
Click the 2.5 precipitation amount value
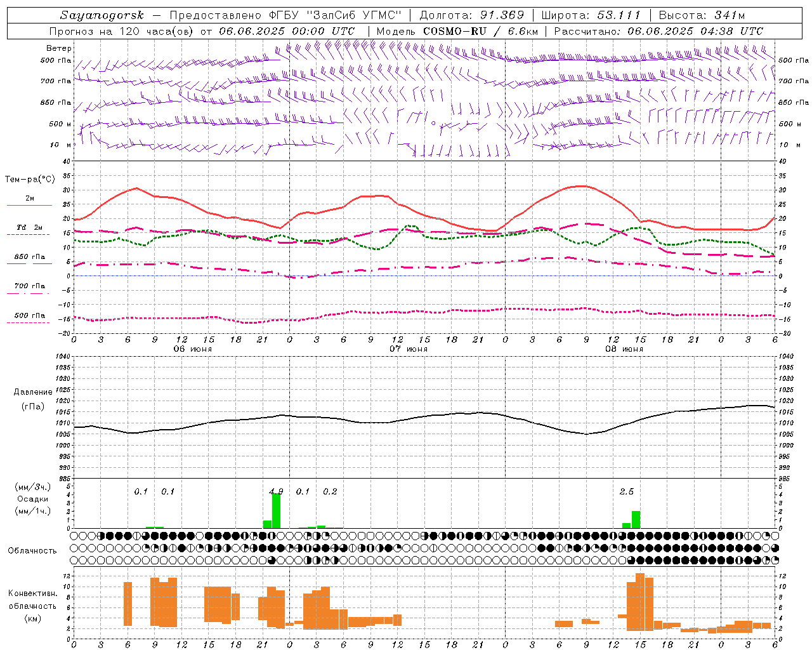click(627, 491)
